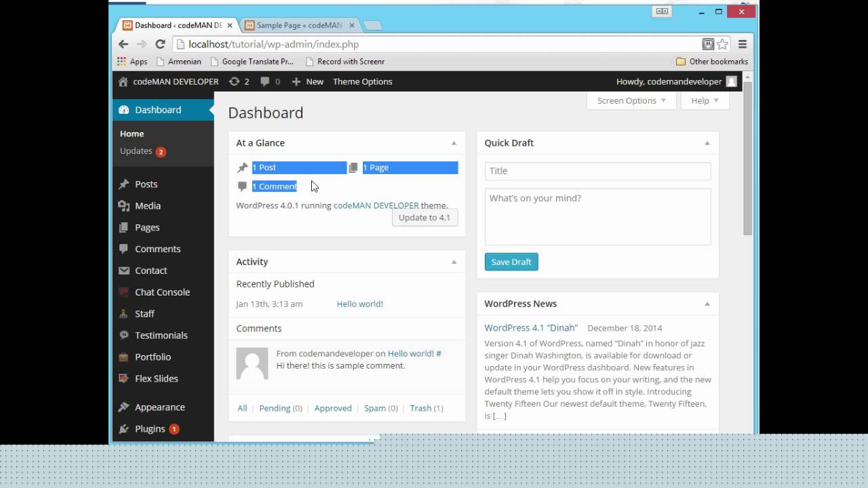Open the Other bookmarks folder

[x=712, y=61]
